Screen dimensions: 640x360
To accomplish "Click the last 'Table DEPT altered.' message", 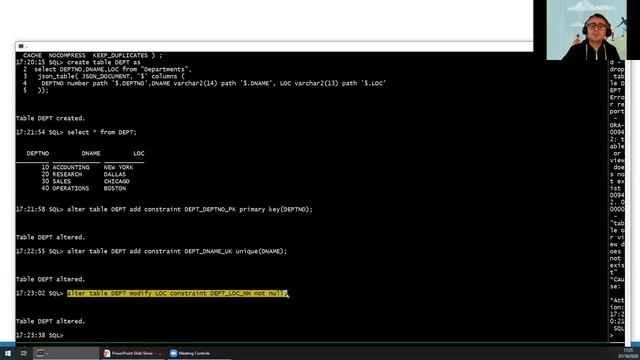I will 51,321.
